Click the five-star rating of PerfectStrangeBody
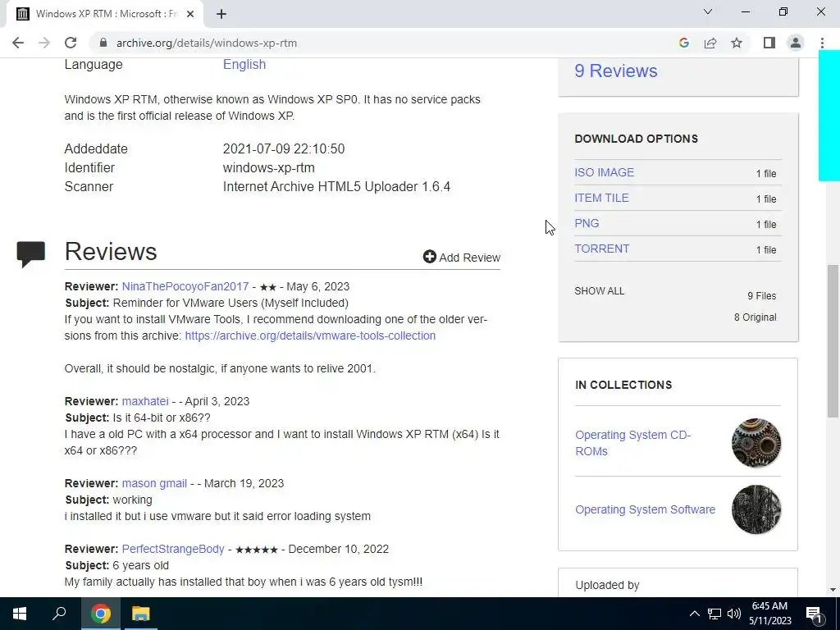840x630 pixels. (257, 550)
